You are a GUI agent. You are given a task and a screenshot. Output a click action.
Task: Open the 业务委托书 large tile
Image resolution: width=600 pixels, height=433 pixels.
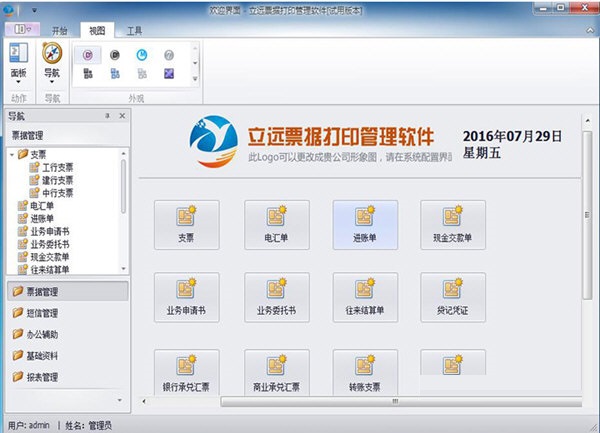pos(277,297)
